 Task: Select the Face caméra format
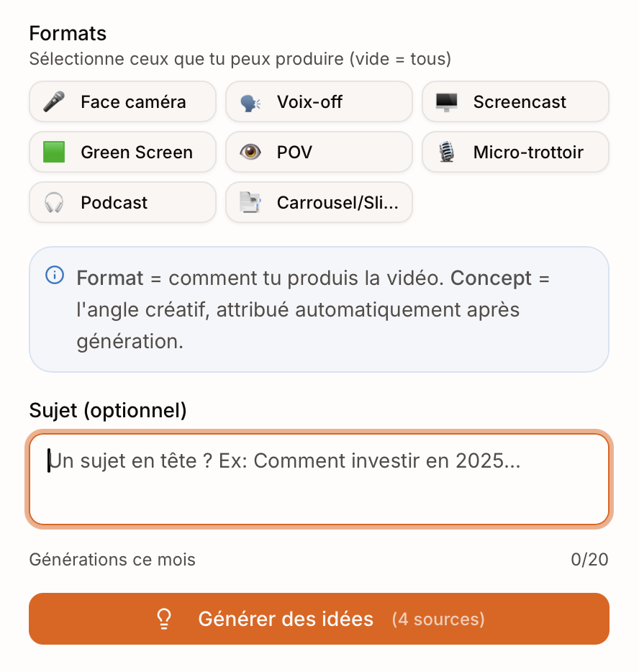[x=122, y=101]
